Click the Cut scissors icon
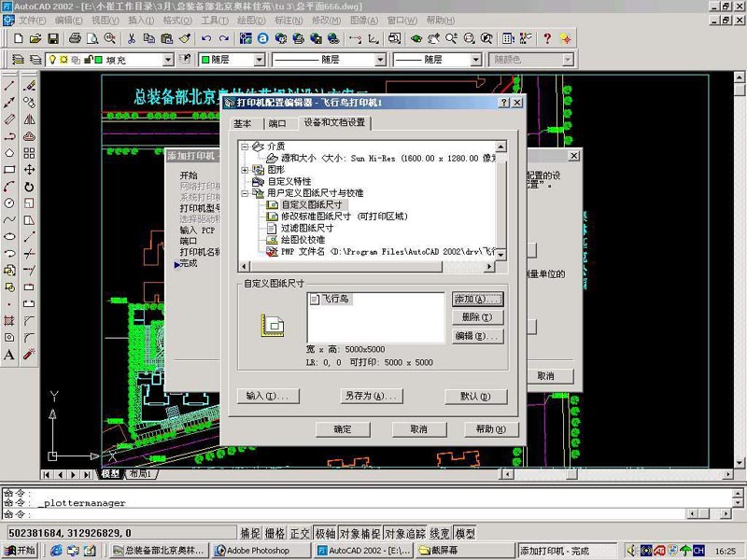Viewport: 747px width, 560px height. click(131, 38)
